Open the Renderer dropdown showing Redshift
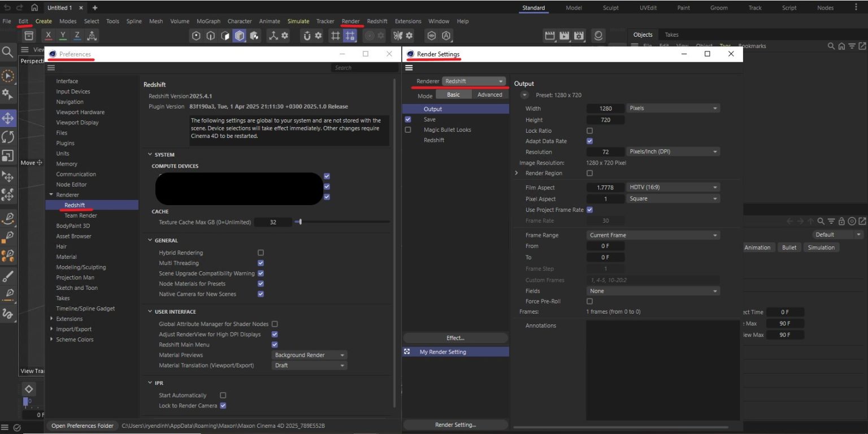The height and width of the screenshot is (434, 868). tap(474, 81)
